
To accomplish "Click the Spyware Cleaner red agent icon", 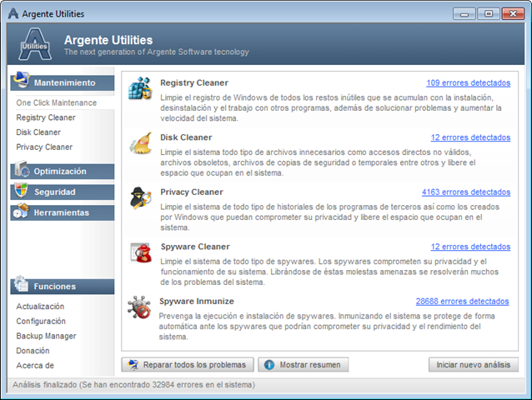I will [x=141, y=252].
